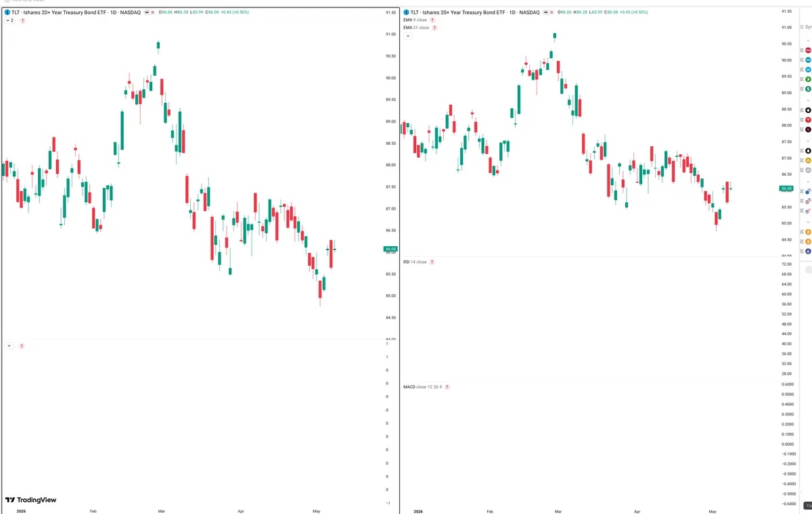Expand the 2 indicators legend on left chart
Screen dimensions: 812x514
pyautogui.click(x=9, y=21)
